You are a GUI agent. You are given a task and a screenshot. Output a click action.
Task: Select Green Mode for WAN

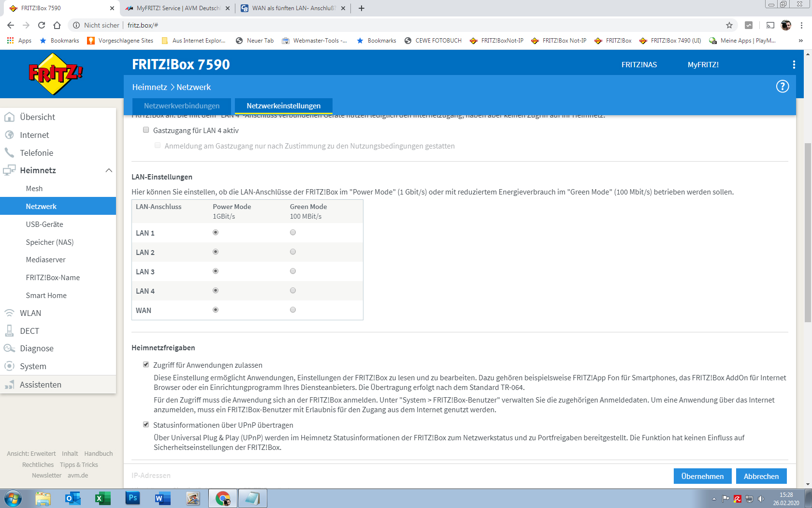293,310
